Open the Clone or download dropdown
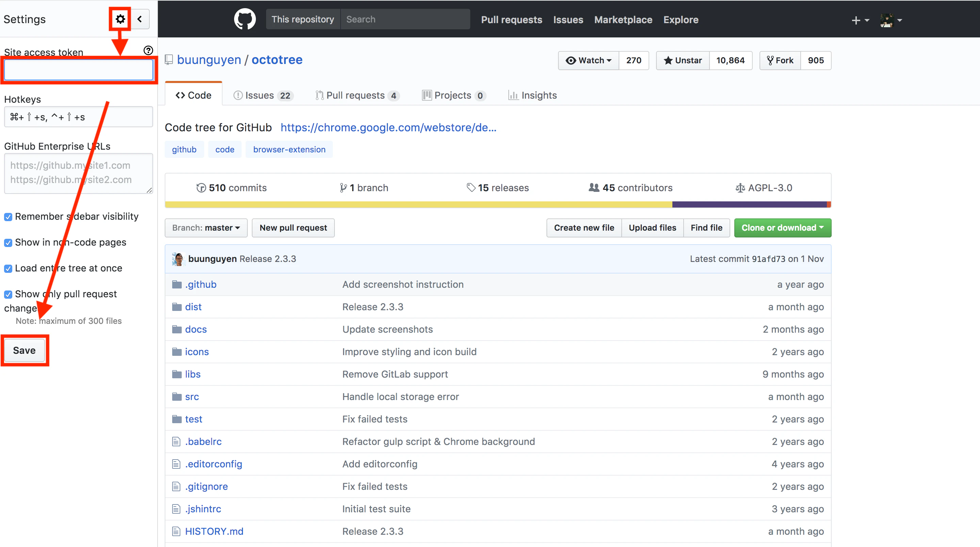Viewport: 980px width, 547px height. point(782,228)
